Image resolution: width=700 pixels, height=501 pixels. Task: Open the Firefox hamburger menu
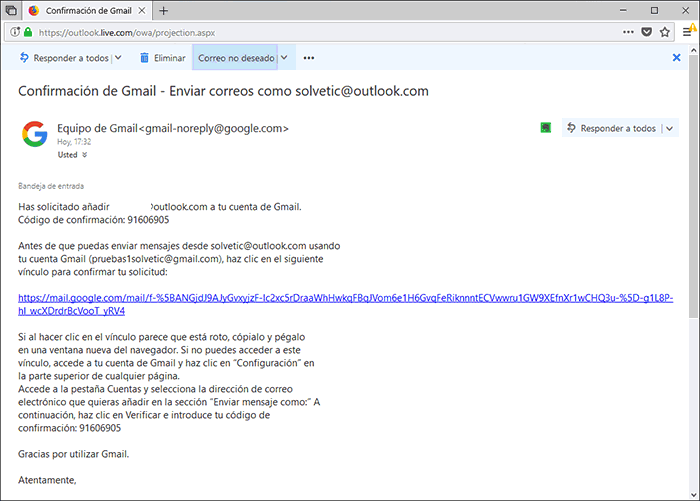click(x=687, y=32)
